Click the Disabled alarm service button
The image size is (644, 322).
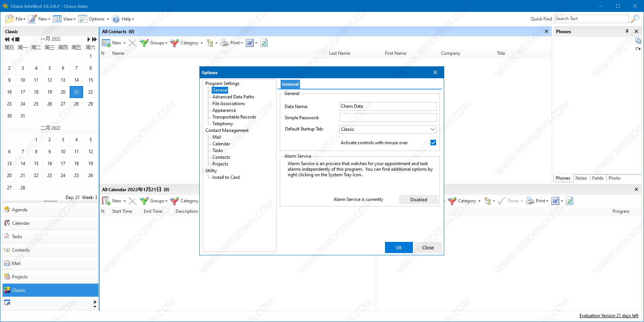(419, 199)
